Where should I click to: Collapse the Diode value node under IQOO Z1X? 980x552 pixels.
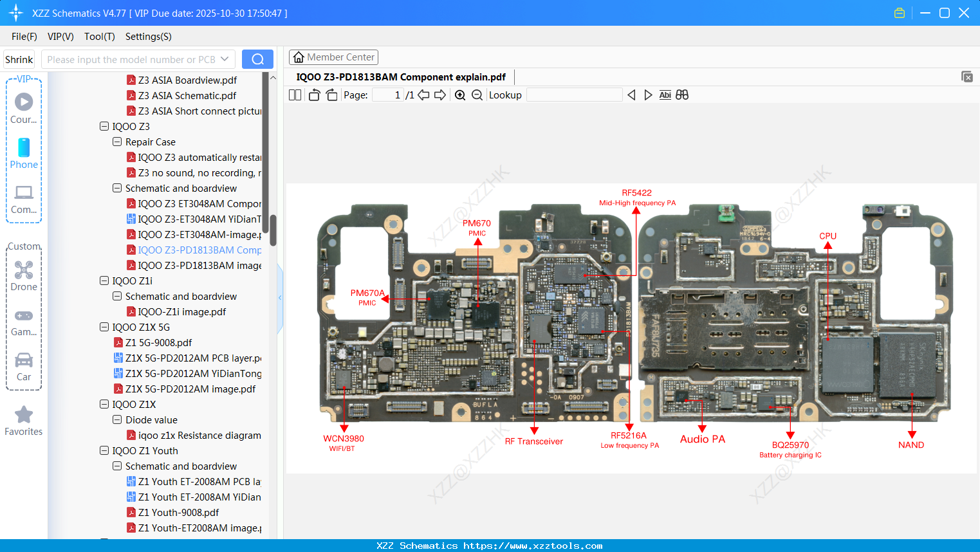[x=116, y=419]
